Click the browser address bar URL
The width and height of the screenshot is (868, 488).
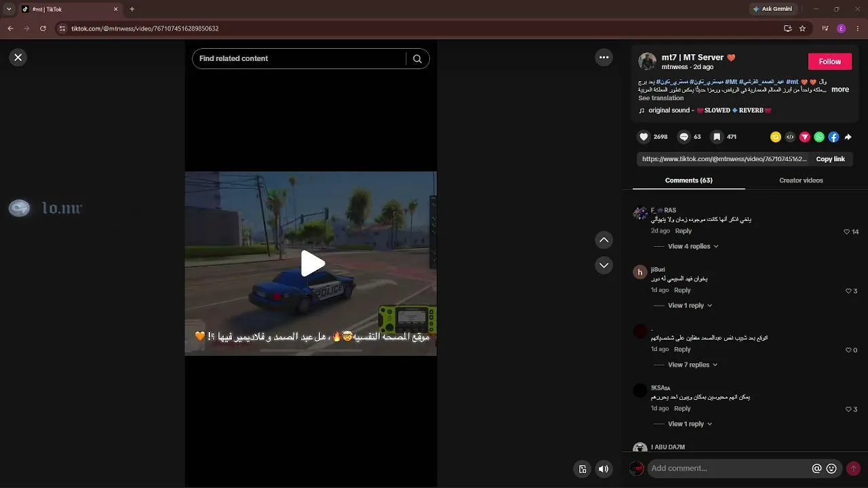144,28
